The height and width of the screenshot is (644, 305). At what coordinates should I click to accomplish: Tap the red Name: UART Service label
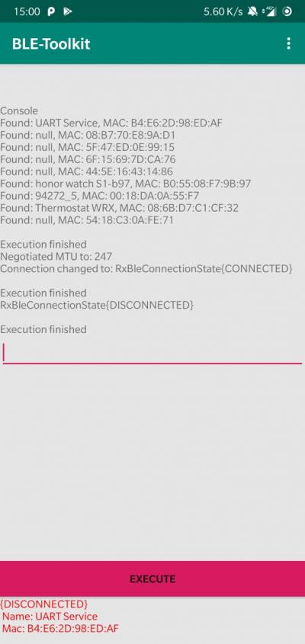[50, 616]
